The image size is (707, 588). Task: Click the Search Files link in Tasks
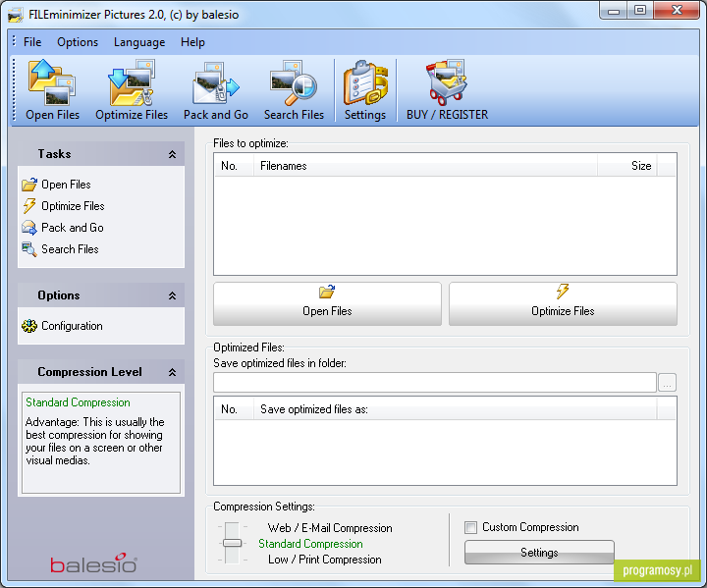tap(70, 249)
